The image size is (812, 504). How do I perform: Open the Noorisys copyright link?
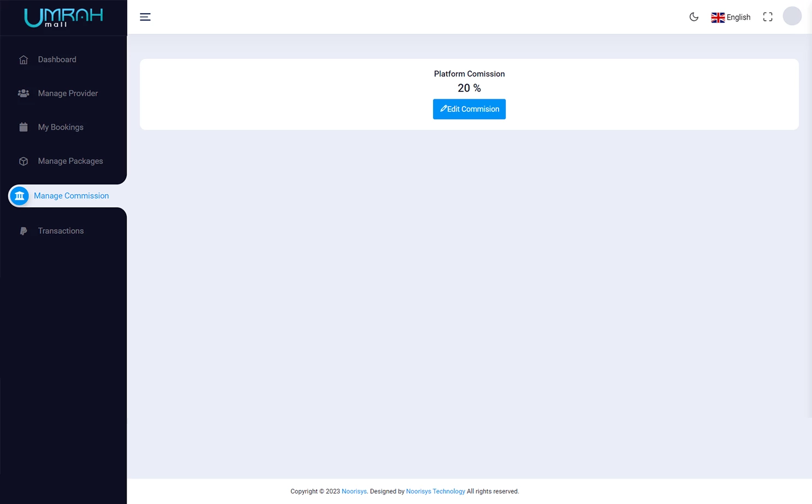tap(354, 491)
